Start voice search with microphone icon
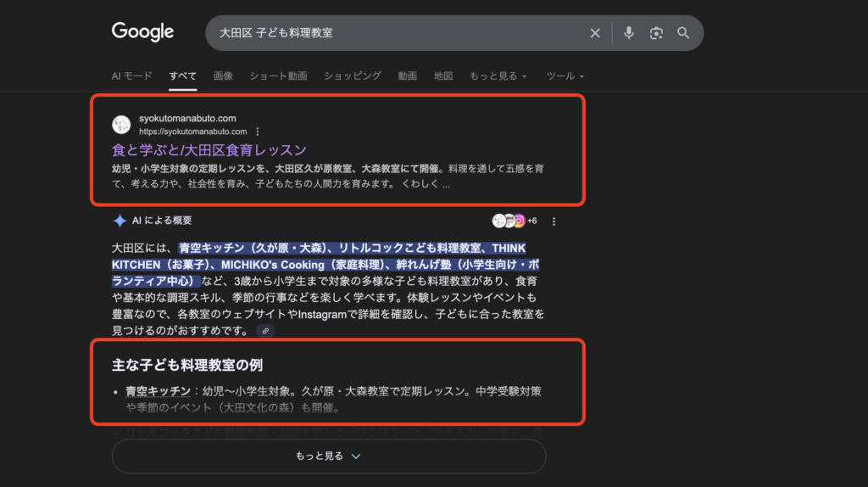Screen dimensions: 868x487 (x=629, y=33)
